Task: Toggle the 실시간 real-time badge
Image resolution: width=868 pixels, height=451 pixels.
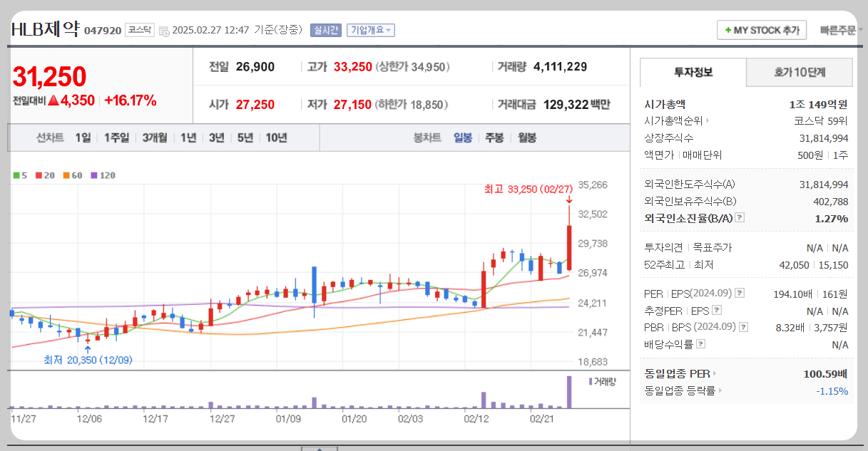Action: [x=326, y=30]
